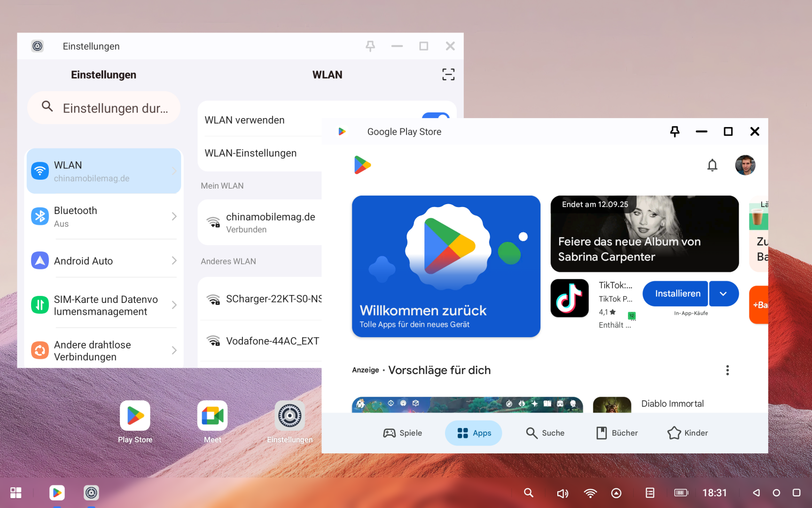Image resolution: width=812 pixels, height=508 pixels.
Task: Open the circled arrow status icon in taskbar
Action: click(x=616, y=492)
